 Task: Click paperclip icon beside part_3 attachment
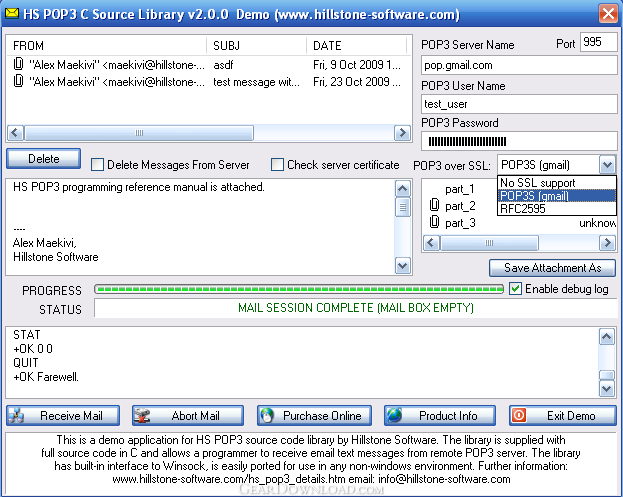click(x=434, y=223)
